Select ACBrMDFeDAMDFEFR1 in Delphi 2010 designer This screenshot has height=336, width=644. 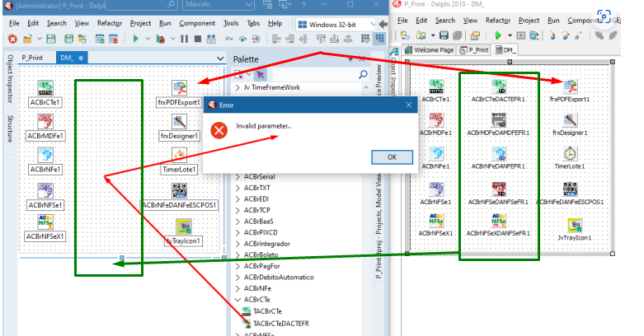tap(499, 120)
